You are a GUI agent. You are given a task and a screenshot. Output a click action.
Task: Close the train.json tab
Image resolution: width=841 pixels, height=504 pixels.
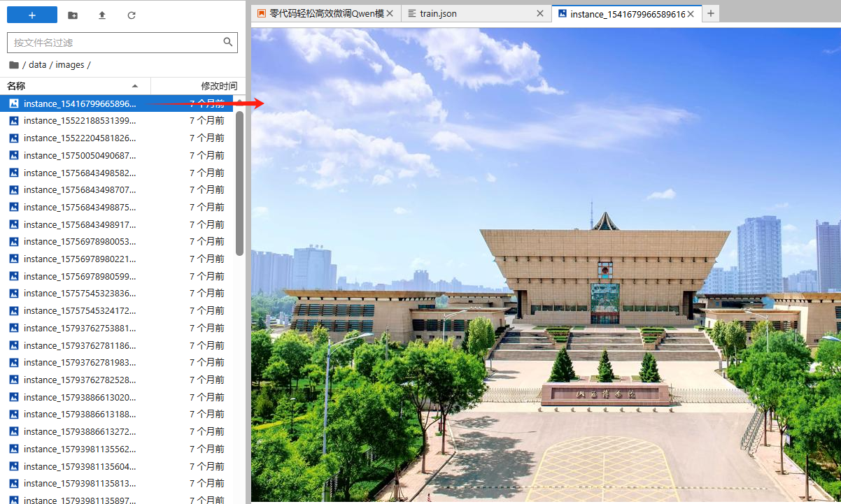(x=539, y=13)
